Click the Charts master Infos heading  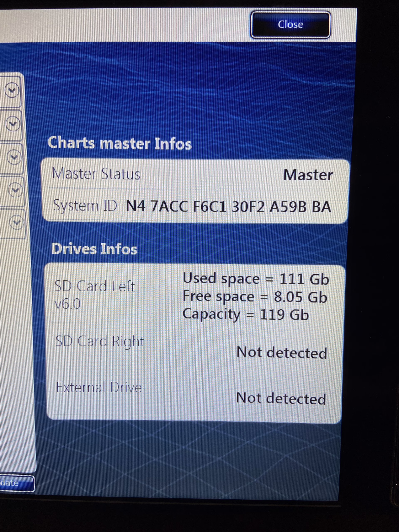(119, 143)
